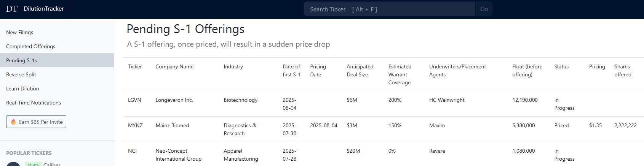
Task: Focus the Search Ticker input field
Action: [x=389, y=9]
